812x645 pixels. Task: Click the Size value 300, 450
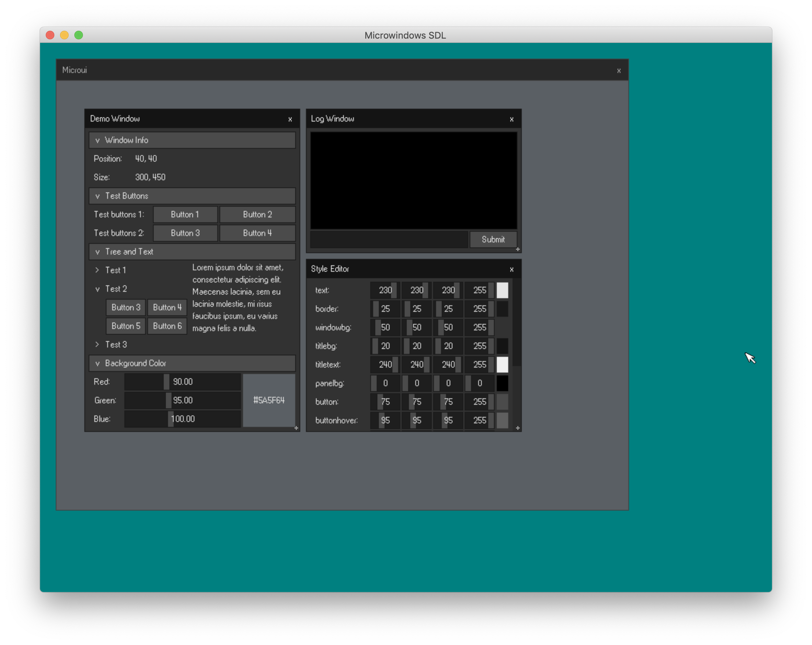click(x=150, y=177)
